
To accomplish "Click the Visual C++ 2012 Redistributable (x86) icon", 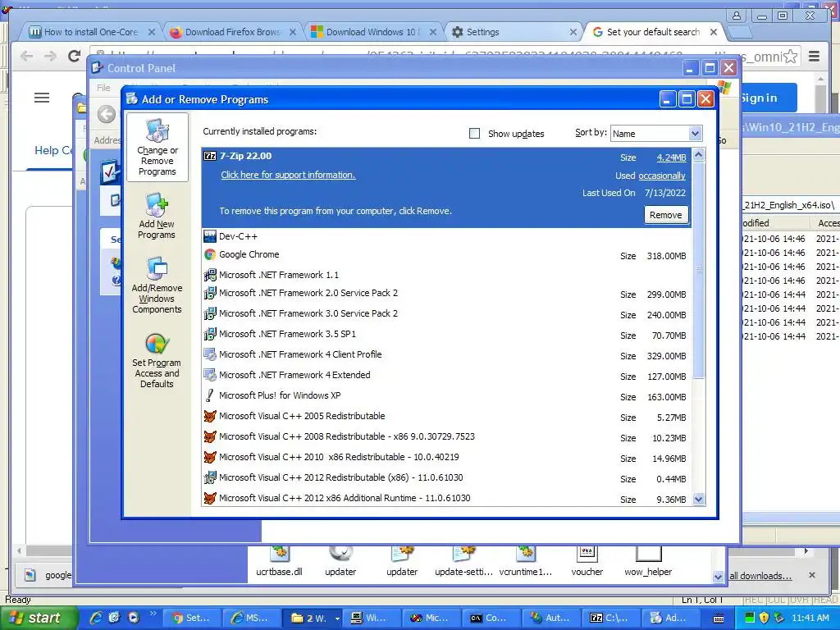I will 210,477.
